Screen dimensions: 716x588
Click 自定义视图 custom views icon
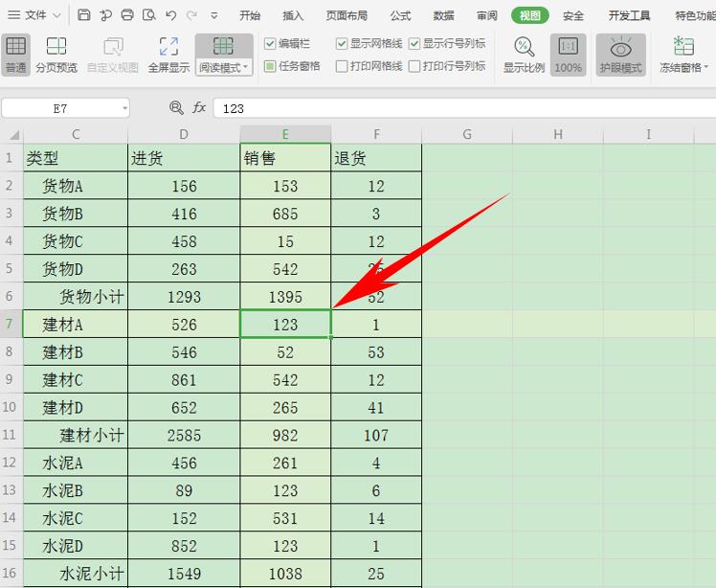(x=112, y=55)
